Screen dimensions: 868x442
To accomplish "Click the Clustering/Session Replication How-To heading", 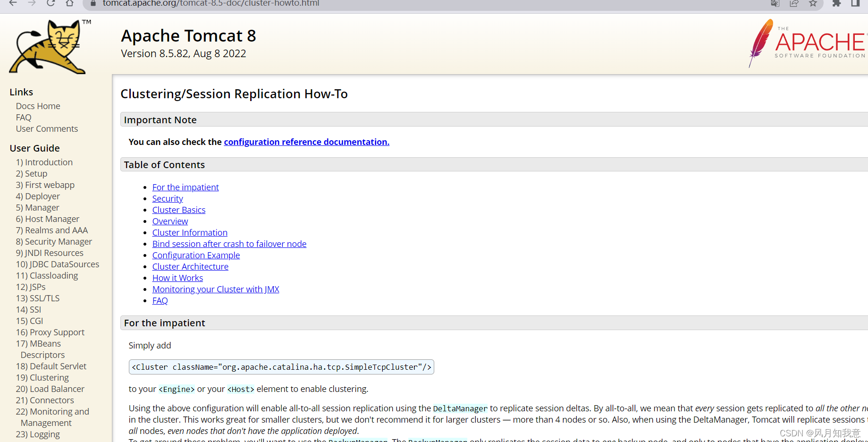I will [x=234, y=94].
